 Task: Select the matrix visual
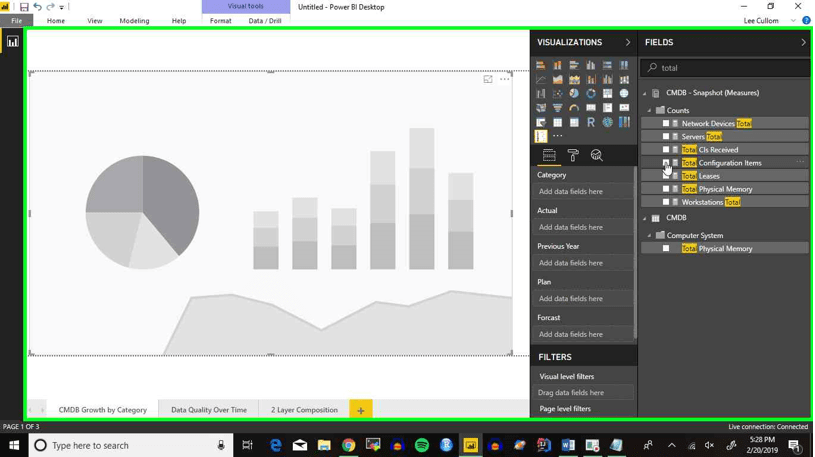[574, 123]
